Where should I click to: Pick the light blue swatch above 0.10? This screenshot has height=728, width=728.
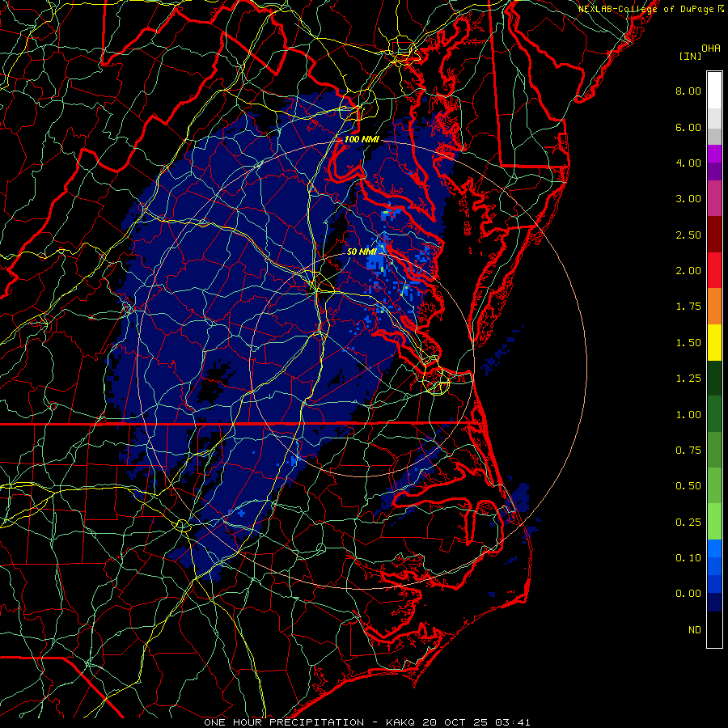pyautogui.click(x=714, y=548)
